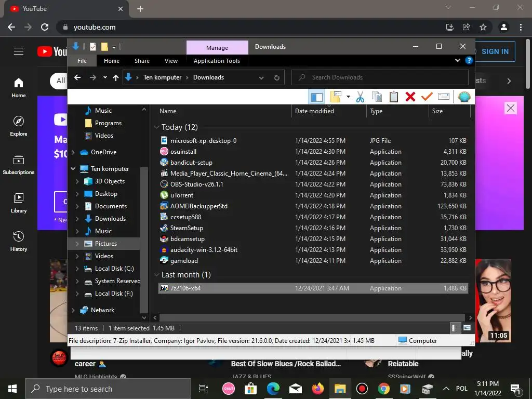Sort files by Date modified column
Screen dimensions: 532x399
pyautogui.click(x=329, y=111)
